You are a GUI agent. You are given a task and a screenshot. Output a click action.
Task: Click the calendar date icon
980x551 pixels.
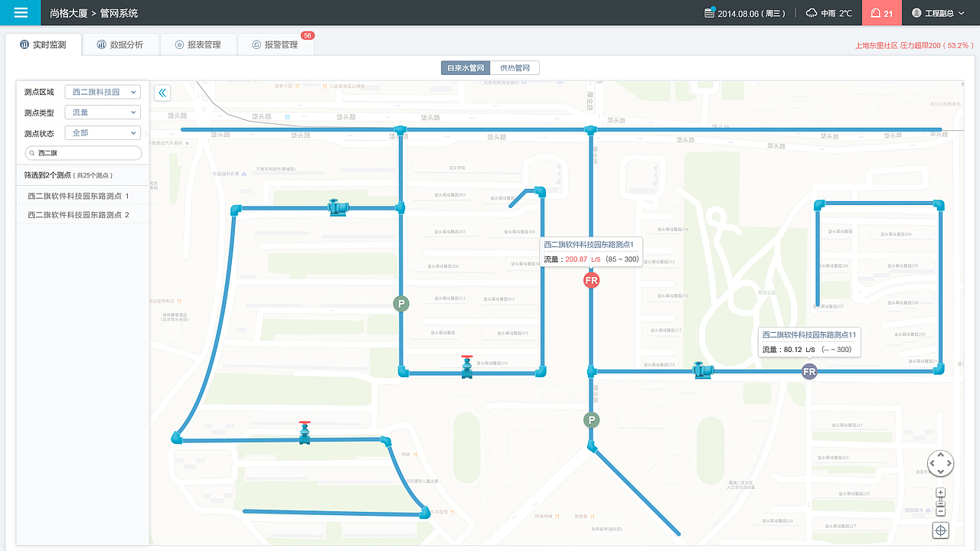(710, 13)
